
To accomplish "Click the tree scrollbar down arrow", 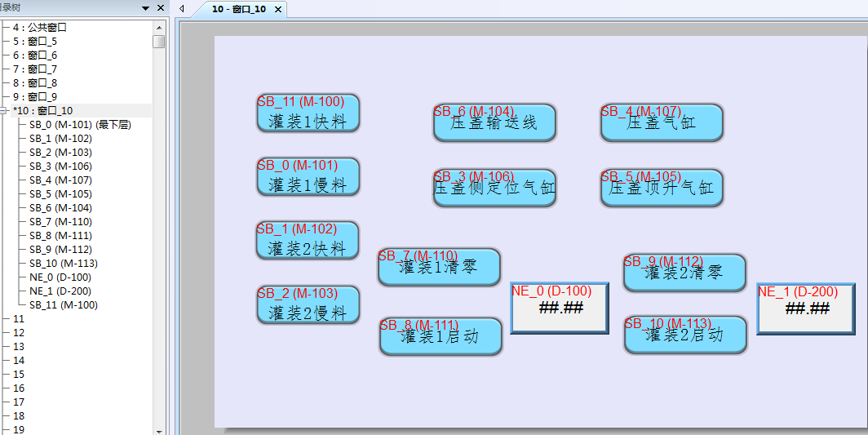I will point(159,430).
